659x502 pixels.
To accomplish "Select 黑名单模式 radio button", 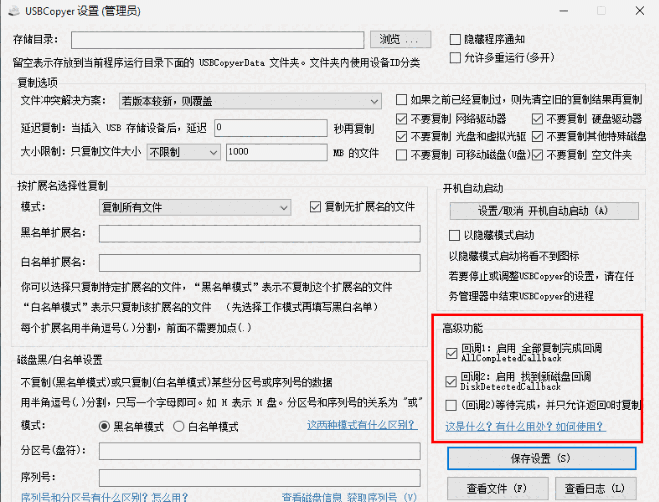I will pos(104,427).
